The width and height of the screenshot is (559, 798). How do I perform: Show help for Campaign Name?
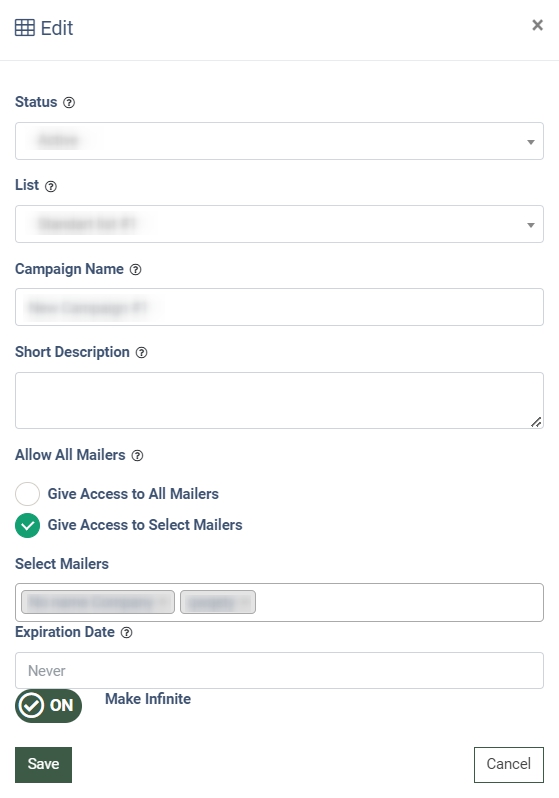135,270
